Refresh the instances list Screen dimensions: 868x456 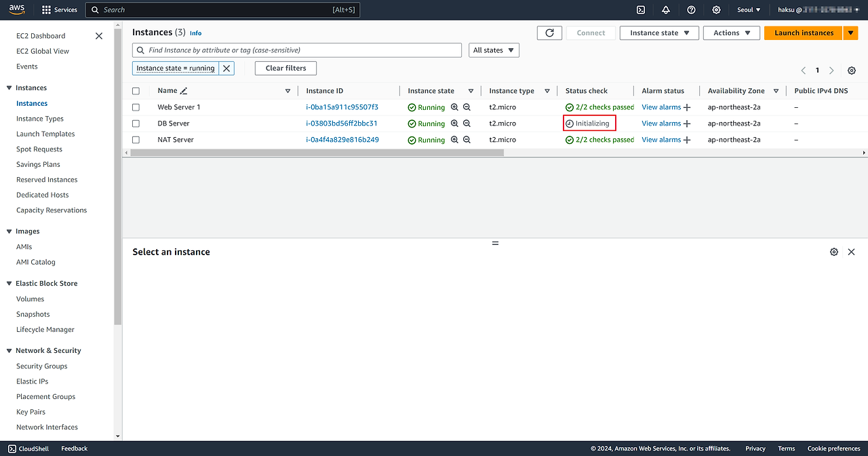tap(549, 33)
